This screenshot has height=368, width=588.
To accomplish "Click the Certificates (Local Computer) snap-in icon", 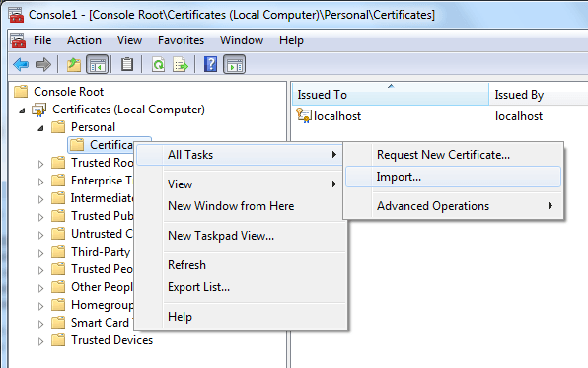I will click(x=39, y=110).
